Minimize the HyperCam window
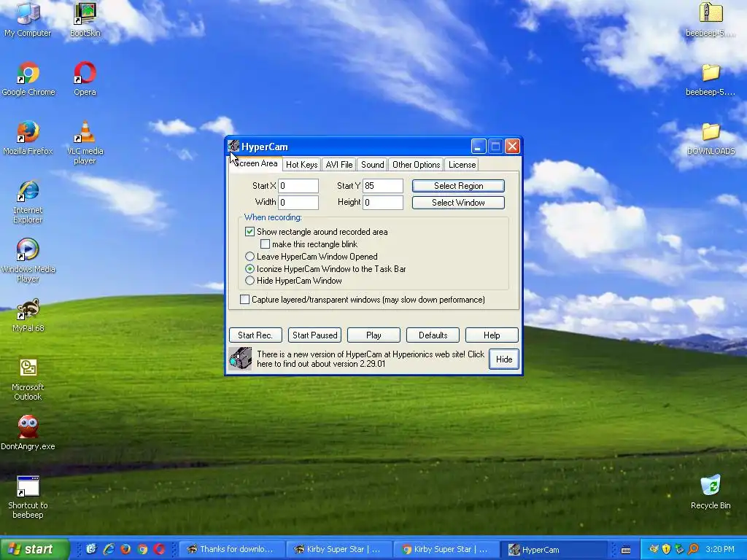The image size is (747, 560). tap(479, 147)
